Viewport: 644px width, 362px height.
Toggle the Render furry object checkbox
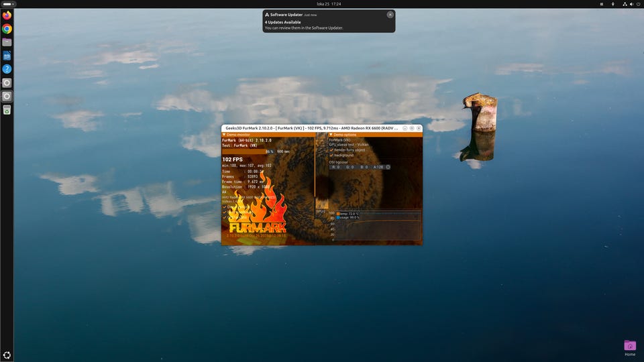pos(331,149)
